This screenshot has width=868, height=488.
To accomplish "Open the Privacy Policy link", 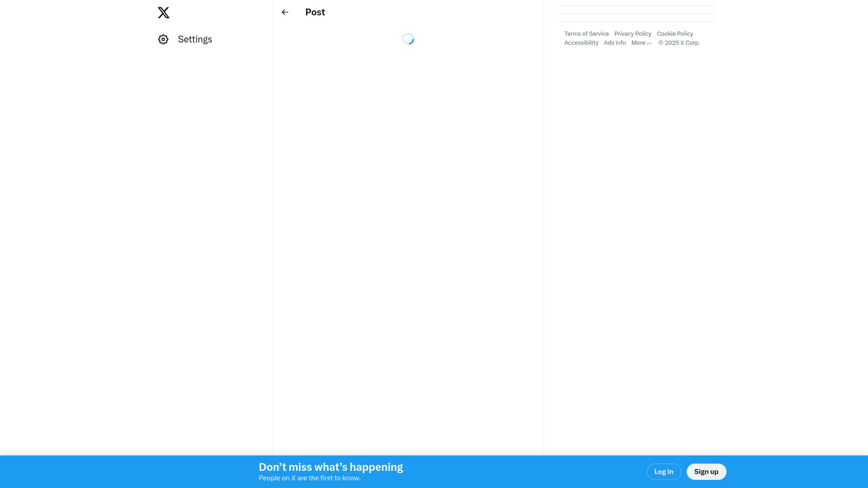I will click(632, 34).
